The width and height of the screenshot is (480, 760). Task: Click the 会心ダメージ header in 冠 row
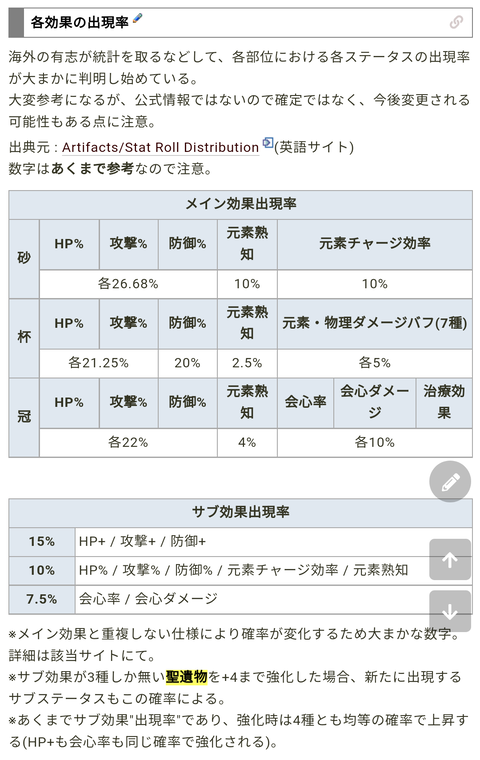click(374, 403)
